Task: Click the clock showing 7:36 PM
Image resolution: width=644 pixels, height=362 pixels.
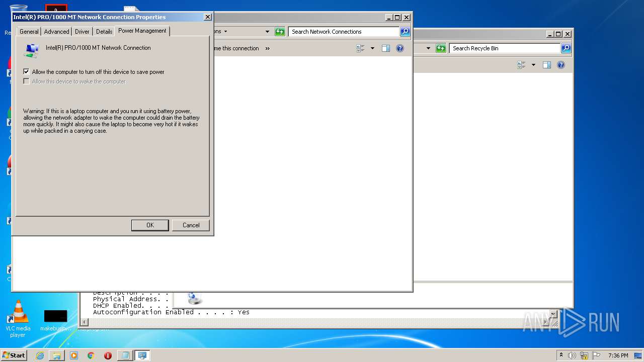Action: [618, 355]
